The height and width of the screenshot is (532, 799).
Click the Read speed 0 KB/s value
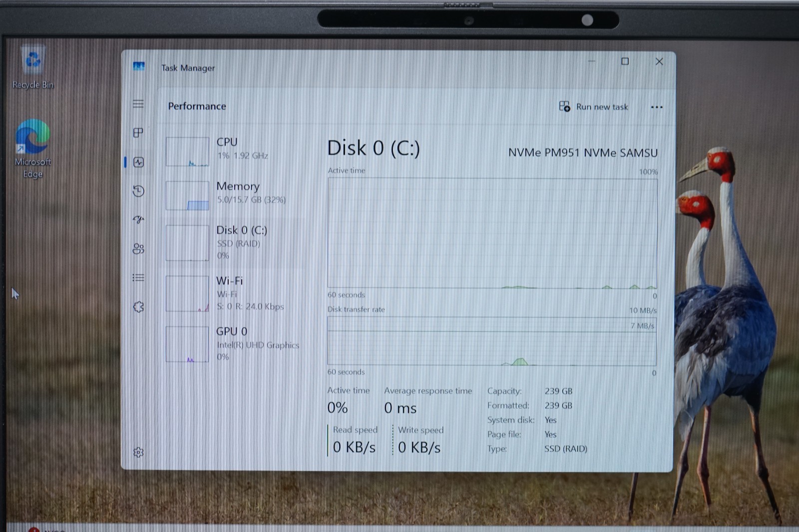click(354, 447)
